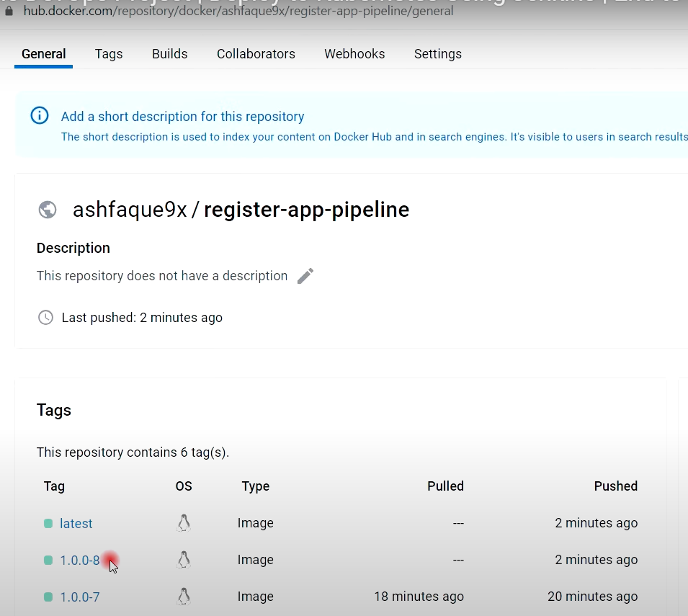Viewport: 688px width, 616px height.
Task: Open the 'latest' tag link
Action: (x=76, y=524)
